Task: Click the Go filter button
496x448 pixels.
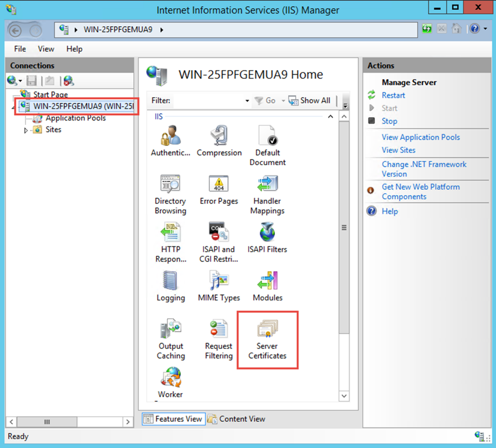Action: pyautogui.click(x=265, y=100)
